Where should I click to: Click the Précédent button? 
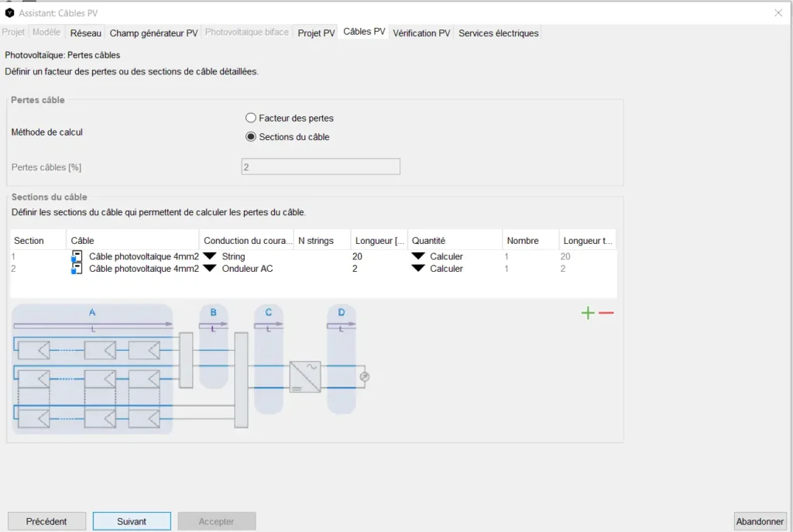coord(46,521)
